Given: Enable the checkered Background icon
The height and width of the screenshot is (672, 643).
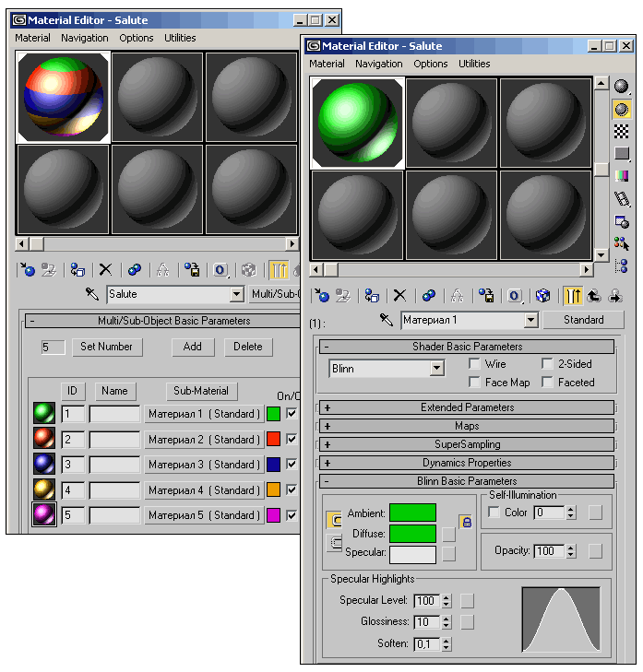Looking at the screenshot, I should pyautogui.click(x=622, y=131).
